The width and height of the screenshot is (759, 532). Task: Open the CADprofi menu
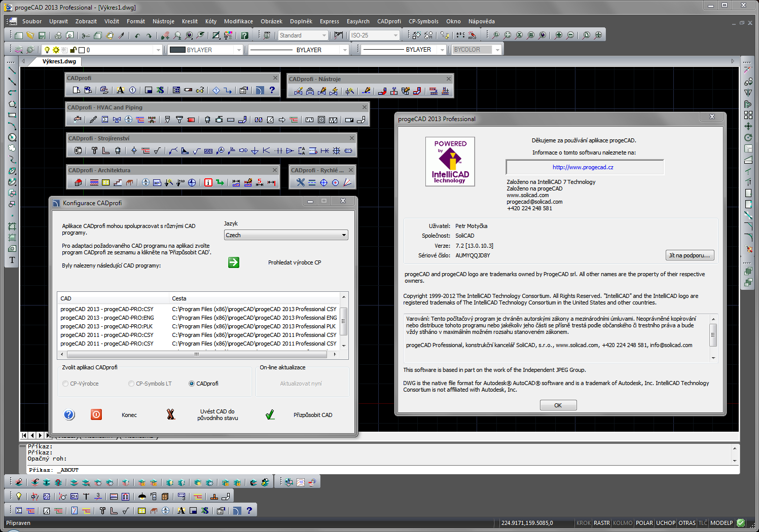(389, 21)
